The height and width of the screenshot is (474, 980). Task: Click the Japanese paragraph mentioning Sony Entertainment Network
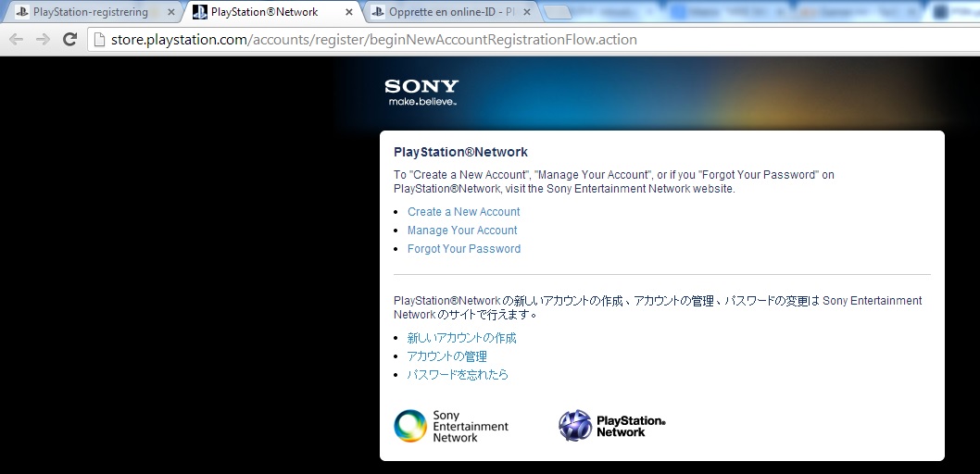(x=658, y=307)
